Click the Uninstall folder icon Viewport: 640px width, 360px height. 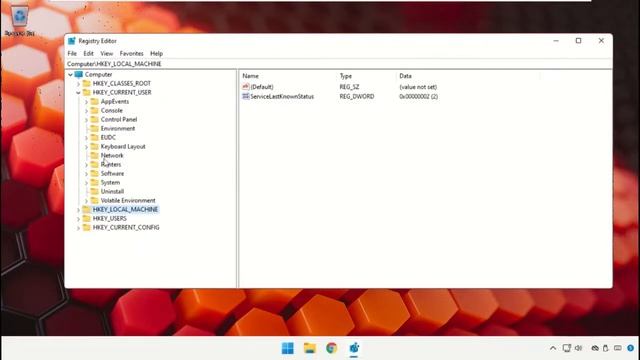coord(95,191)
